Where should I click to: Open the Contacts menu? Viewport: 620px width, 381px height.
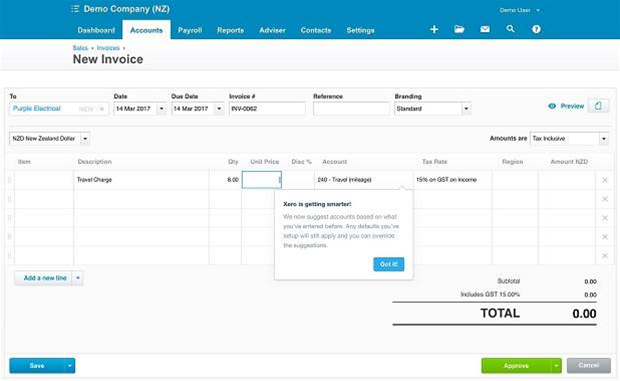tap(316, 30)
